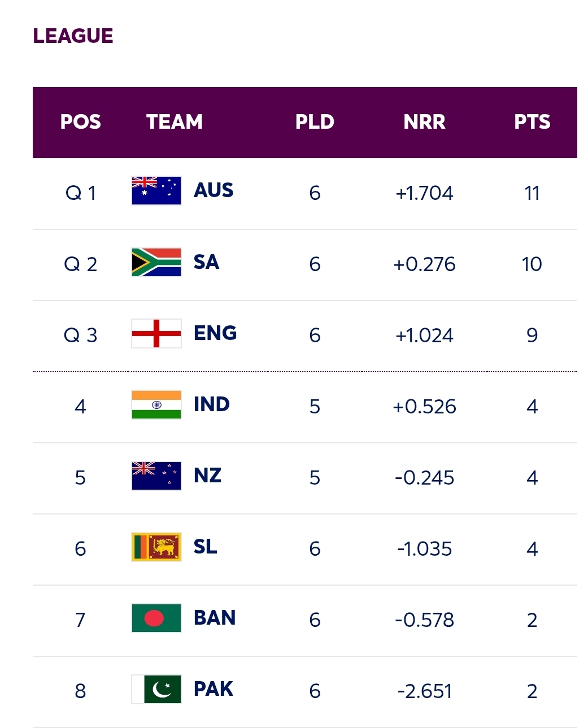The width and height of the screenshot is (588, 728).
Task: Open the ENG team link
Action: coord(215,333)
